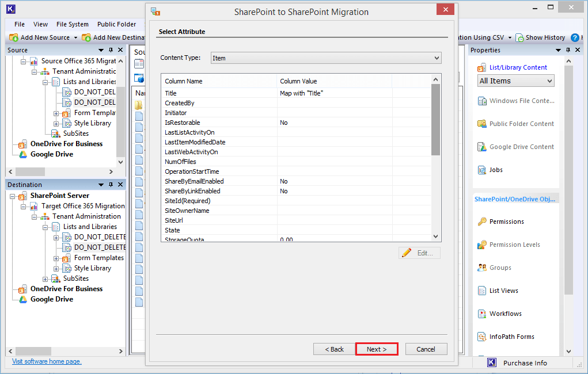Click the Column Name header
588x374 pixels.
[x=219, y=81]
